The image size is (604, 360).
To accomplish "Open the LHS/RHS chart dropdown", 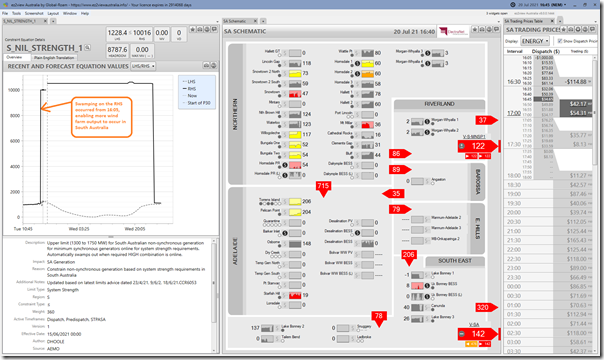I will (x=143, y=66).
